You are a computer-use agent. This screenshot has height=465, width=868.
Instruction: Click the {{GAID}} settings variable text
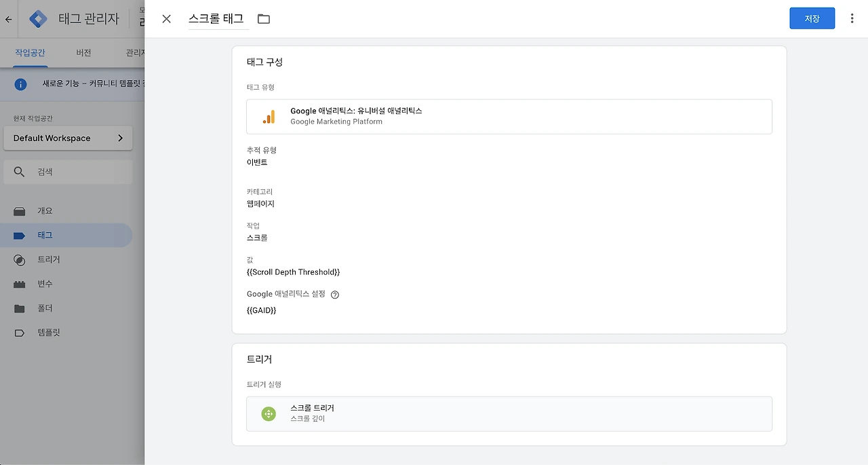tap(261, 310)
